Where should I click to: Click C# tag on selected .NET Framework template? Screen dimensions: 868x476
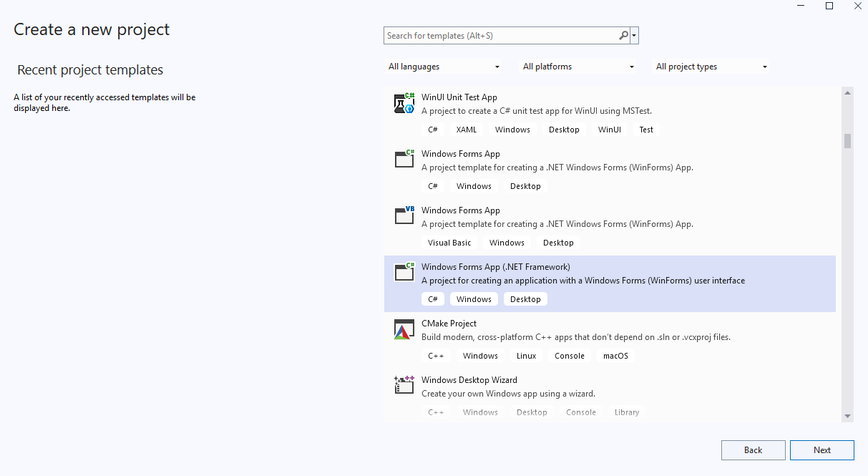tap(433, 299)
